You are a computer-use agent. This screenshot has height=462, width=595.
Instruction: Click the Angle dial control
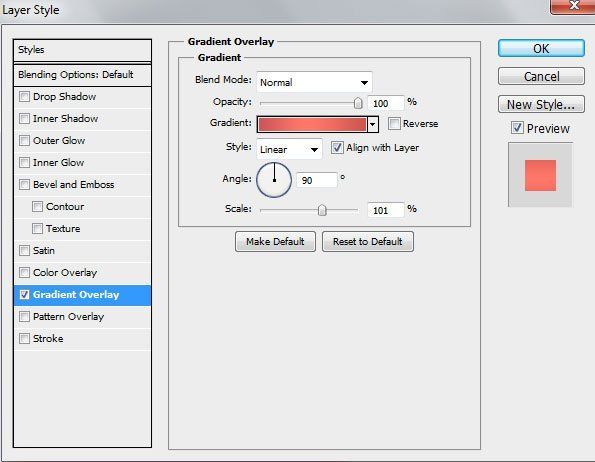(274, 180)
